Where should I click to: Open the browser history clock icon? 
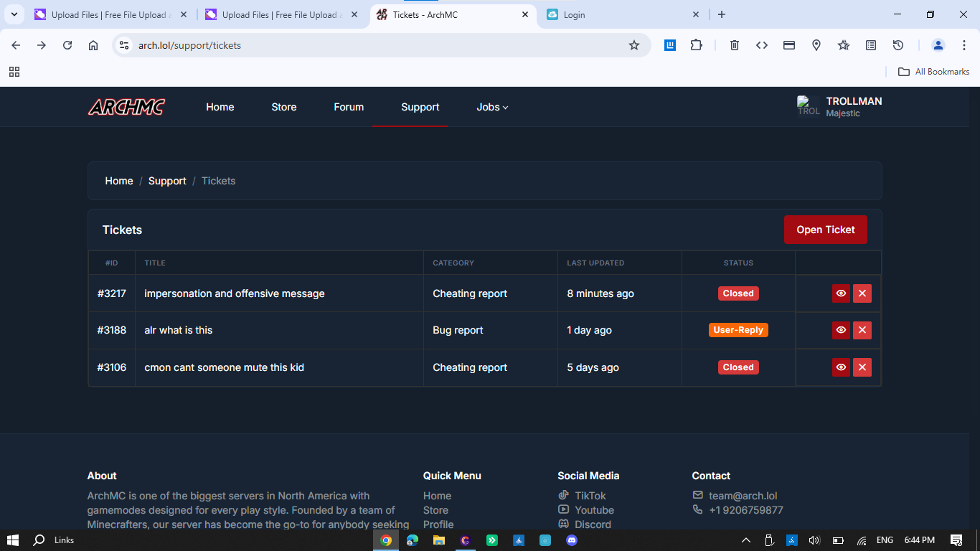click(898, 45)
